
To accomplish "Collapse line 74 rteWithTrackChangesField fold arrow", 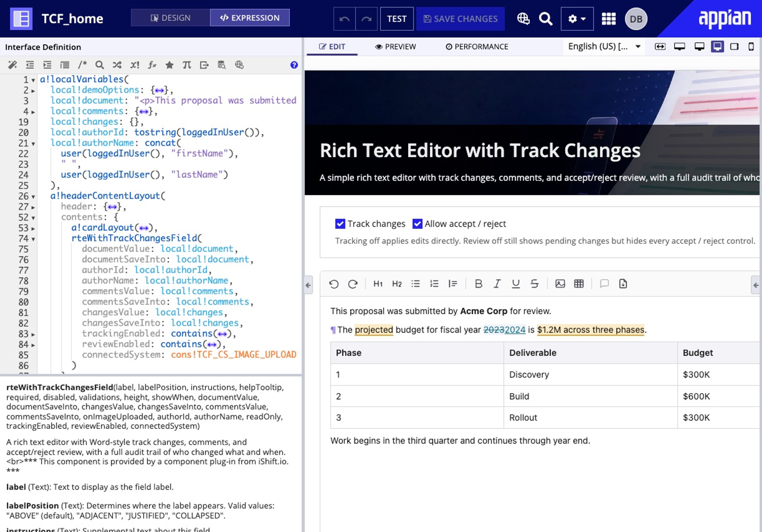I will [x=33, y=239].
